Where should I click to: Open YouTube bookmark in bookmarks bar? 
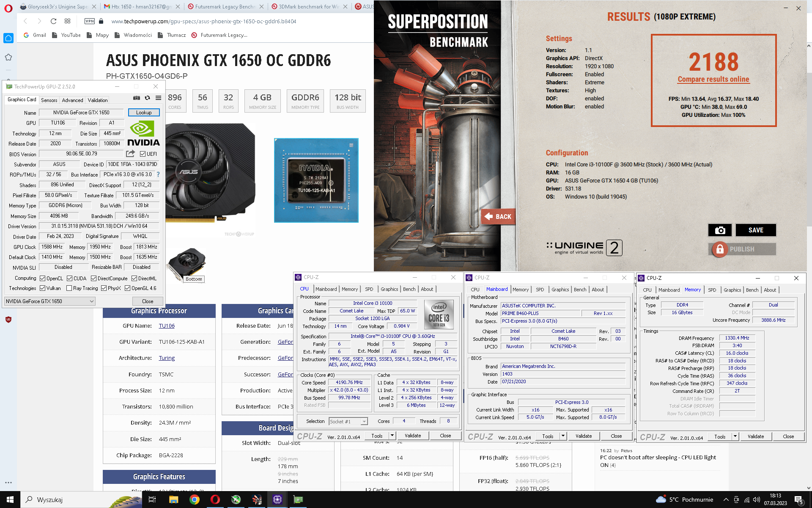[x=66, y=35]
